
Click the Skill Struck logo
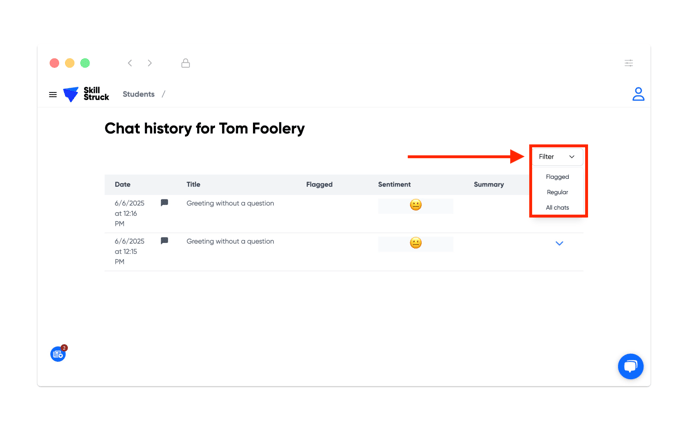coord(86,94)
